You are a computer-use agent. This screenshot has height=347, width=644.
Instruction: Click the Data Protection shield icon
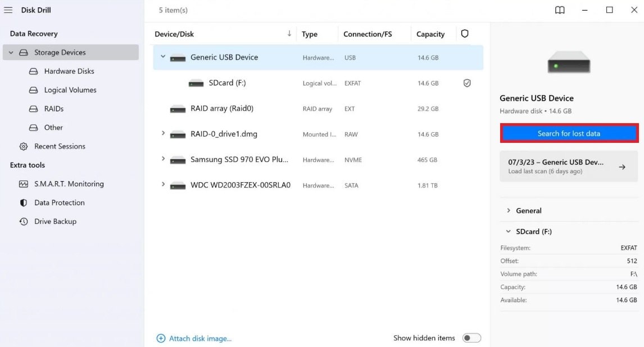click(x=24, y=202)
